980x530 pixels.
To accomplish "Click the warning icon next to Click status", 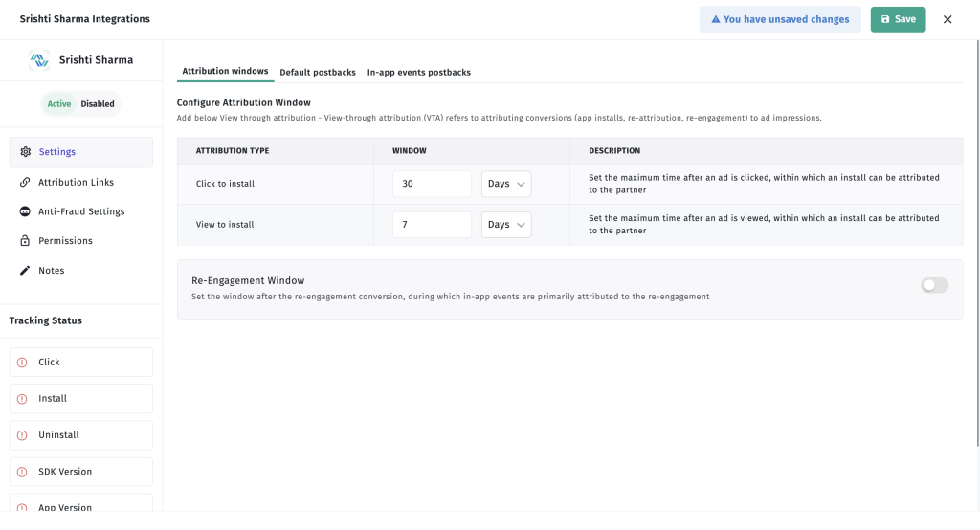I will 23,363.
